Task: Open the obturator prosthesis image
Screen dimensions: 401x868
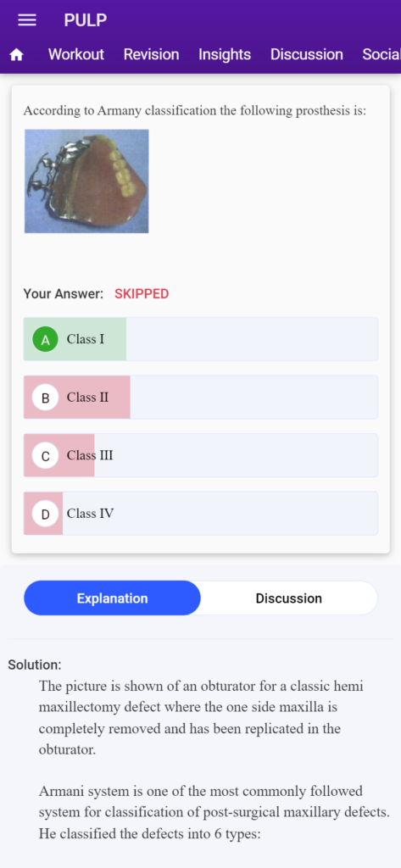Action: [86, 181]
